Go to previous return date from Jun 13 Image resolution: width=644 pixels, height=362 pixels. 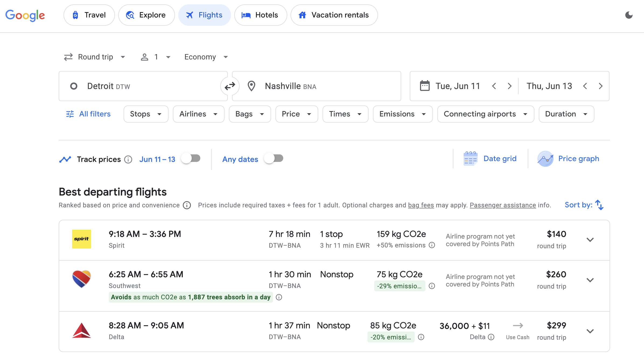coord(585,86)
